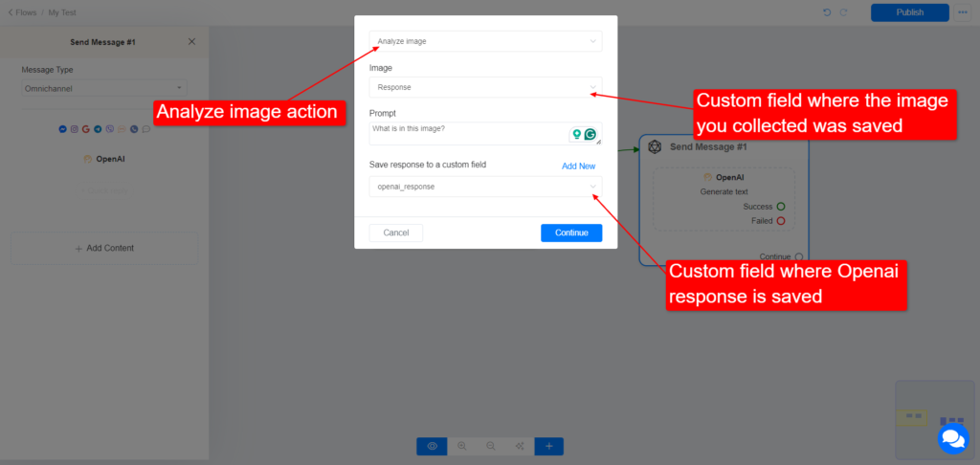
Task: Expand the openai_response custom field dropdown
Action: click(485, 187)
